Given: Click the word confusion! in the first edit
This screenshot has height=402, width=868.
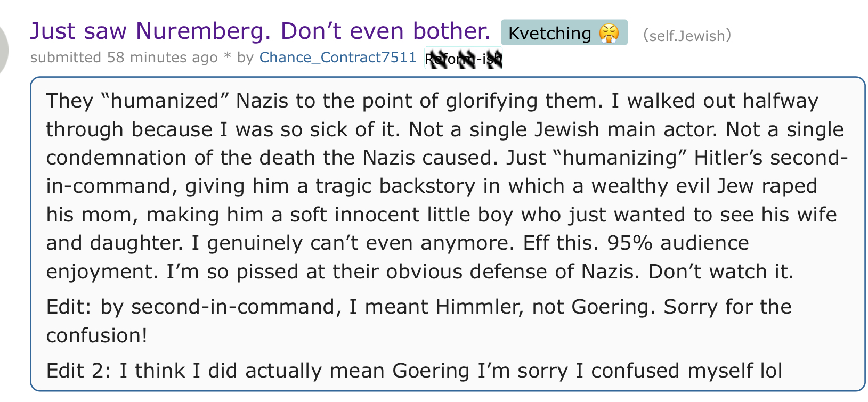Looking at the screenshot, I should coord(96,335).
